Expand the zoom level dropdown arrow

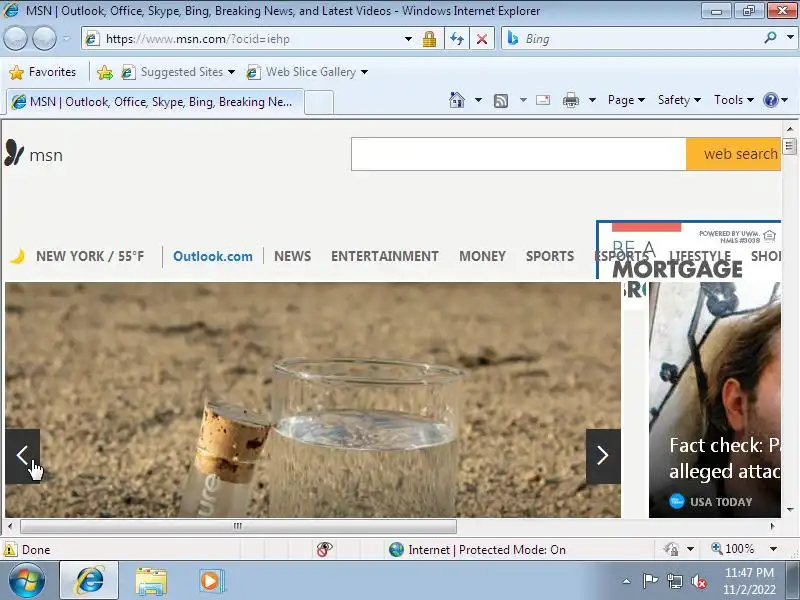[x=773, y=549]
